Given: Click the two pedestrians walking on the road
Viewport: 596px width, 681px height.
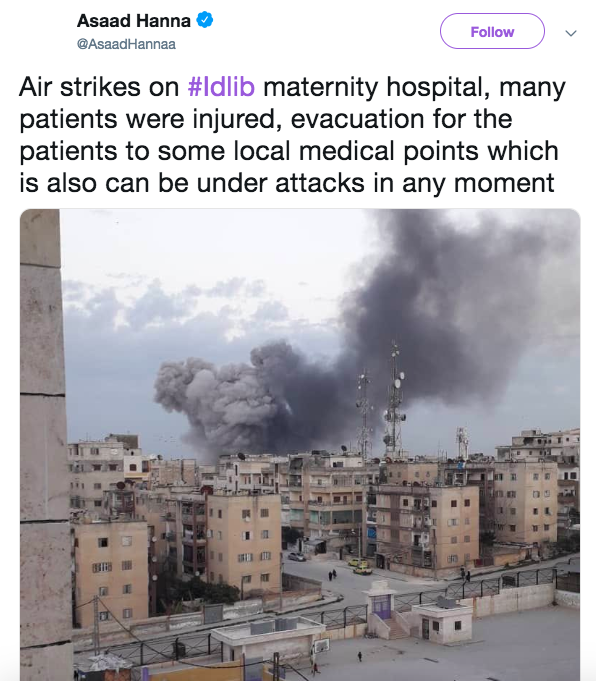Looking at the screenshot, I should tap(332, 575).
